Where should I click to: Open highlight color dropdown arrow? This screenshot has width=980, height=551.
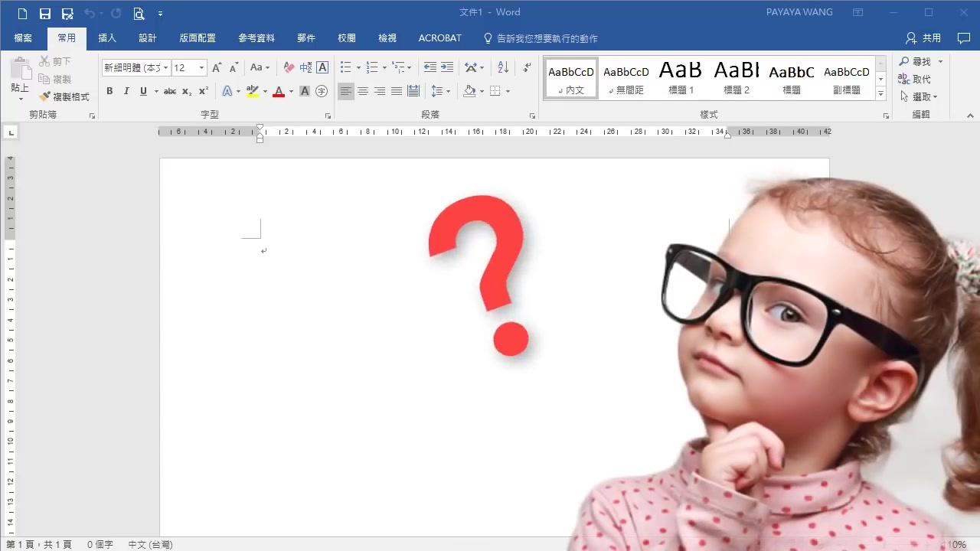[x=265, y=91]
